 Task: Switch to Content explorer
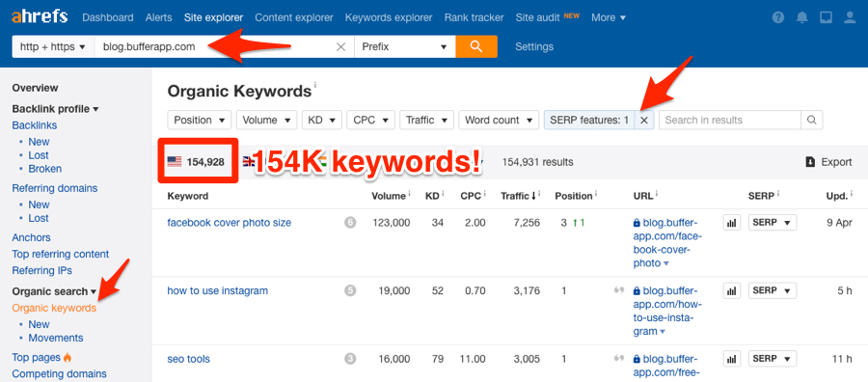click(x=294, y=17)
